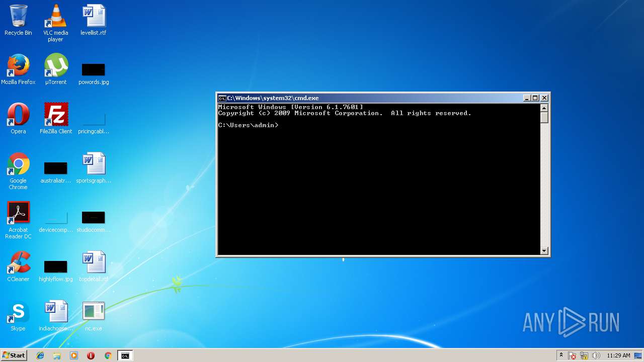Click cmd scrollbar down arrow
The height and width of the screenshot is (362, 644).
click(544, 250)
